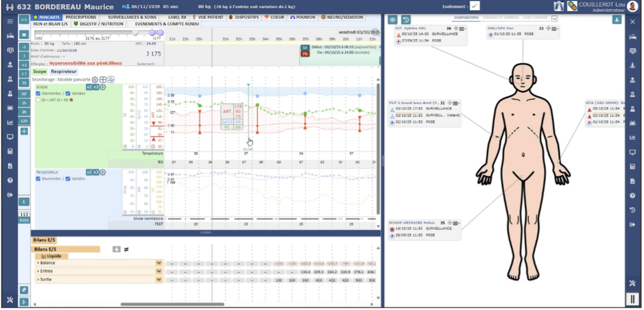Image resolution: width=644 pixels, height=310 pixels.
Task: Expand the Sortie row dropdown arrow
Action: 159,280
